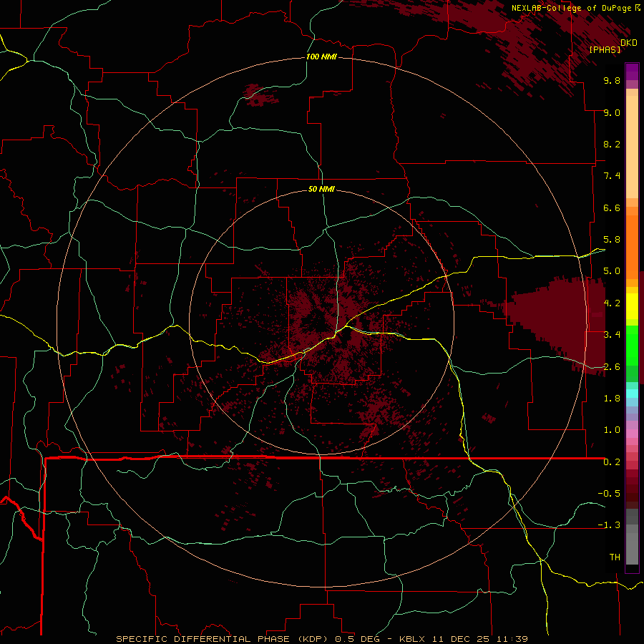
Task: Click the DKD units label
Action: (x=629, y=42)
